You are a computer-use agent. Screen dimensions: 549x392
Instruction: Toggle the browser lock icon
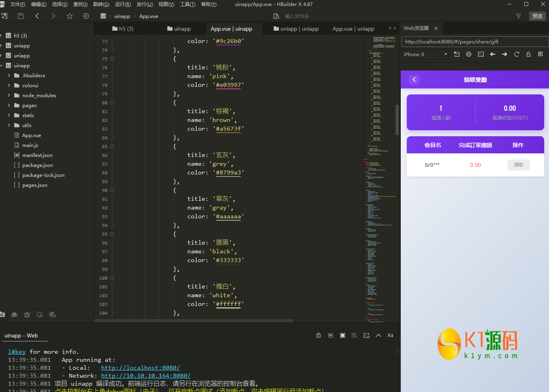[528, 54]
